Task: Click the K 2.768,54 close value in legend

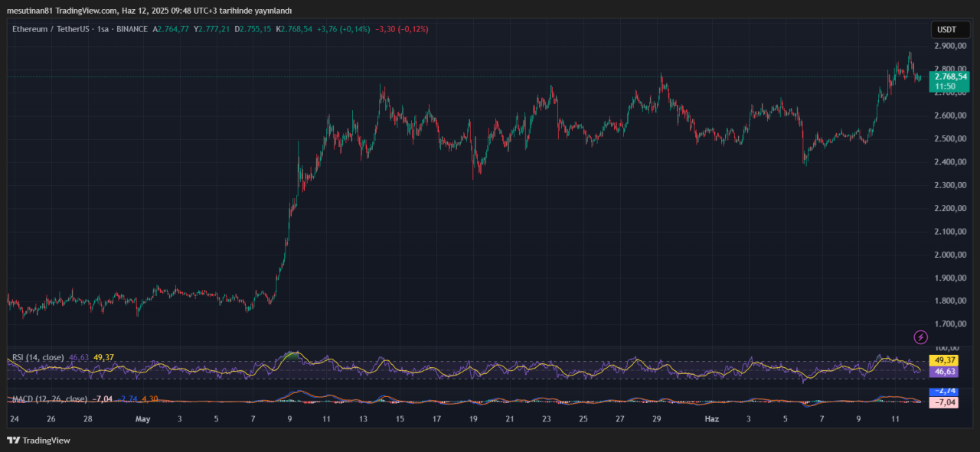Action: pos(295,29)
